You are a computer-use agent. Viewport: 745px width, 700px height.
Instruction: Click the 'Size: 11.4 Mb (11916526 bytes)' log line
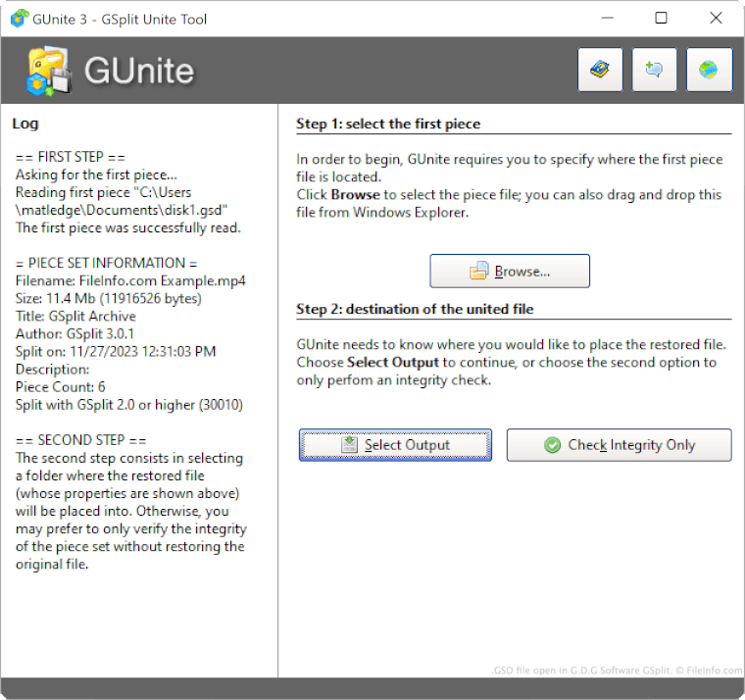point(109,298)
